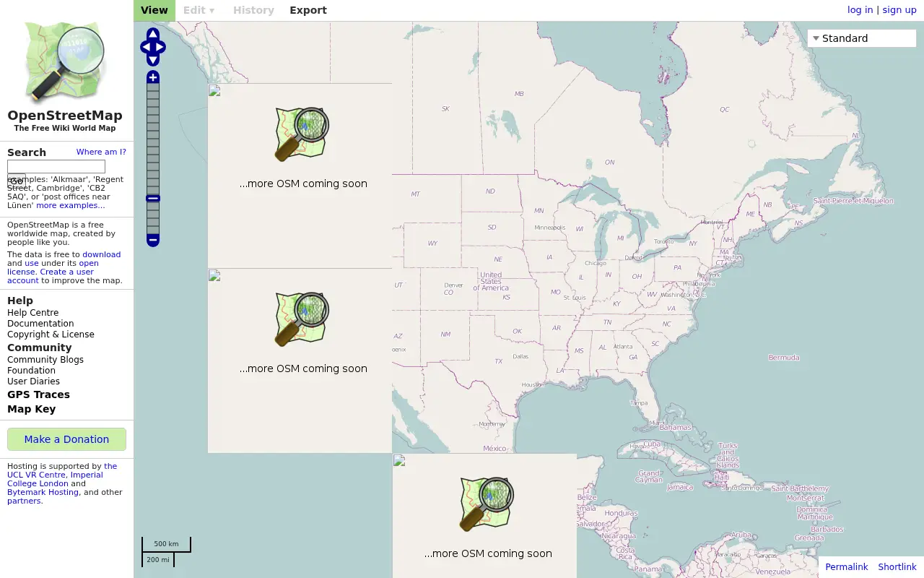
Task: Click the 'Where am I?' link
Action: pos(101,152)
